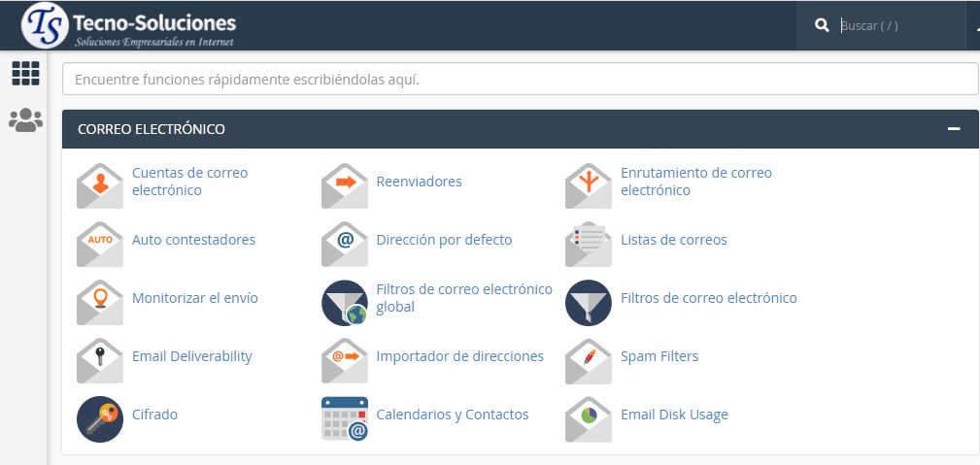Open Filtros de correo electrónico global link
980x465 pixels.
[x=464, y=298]
